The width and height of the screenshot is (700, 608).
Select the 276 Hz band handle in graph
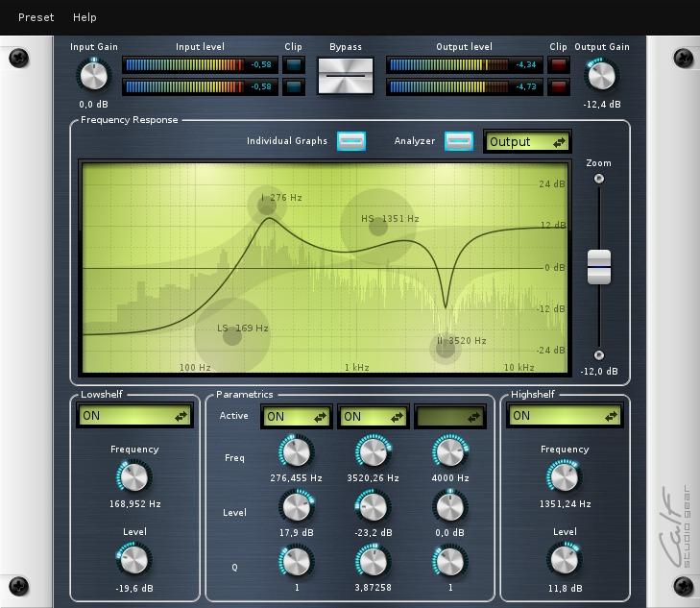click(267, 205)
